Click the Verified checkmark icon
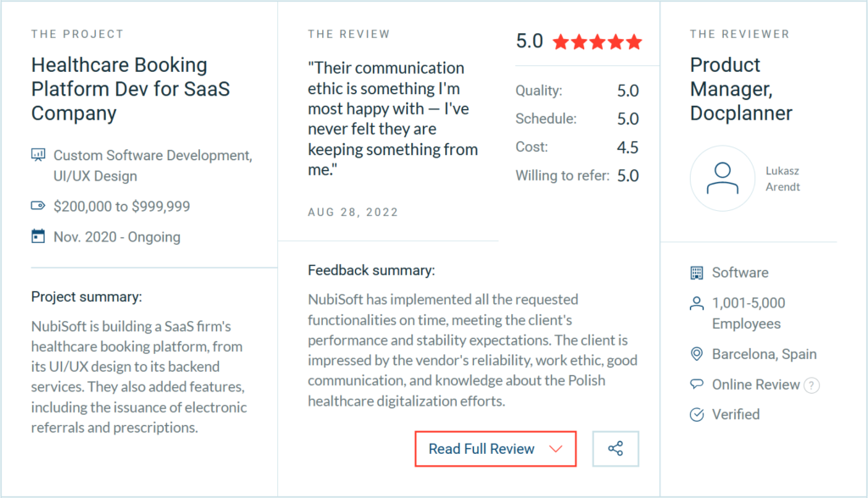This screenshot has width=868, height=498. [x=697, y=414]
